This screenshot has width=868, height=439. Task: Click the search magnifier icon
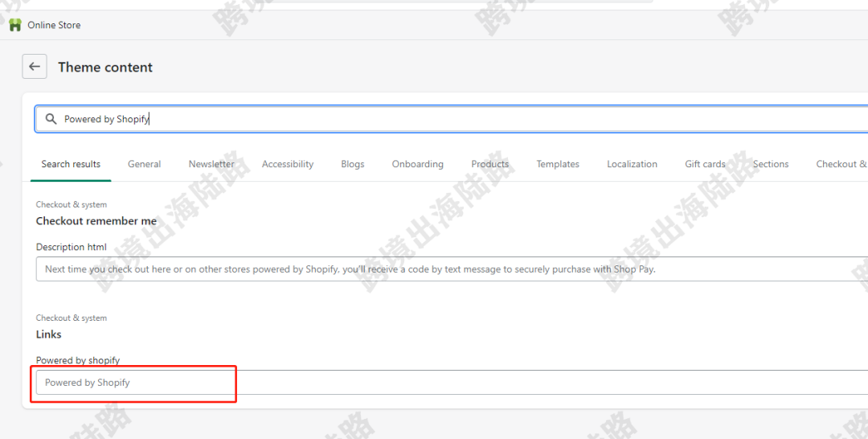(51, 119)
